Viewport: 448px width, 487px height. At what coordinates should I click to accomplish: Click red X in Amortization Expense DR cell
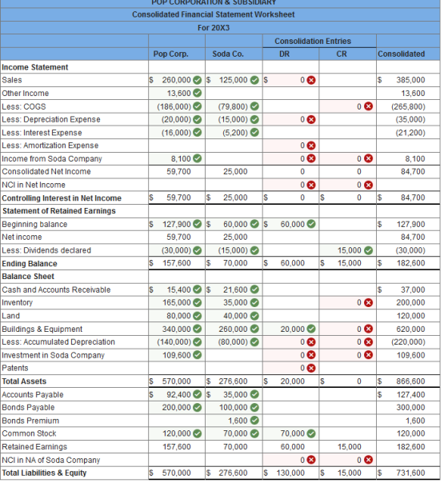311,146
